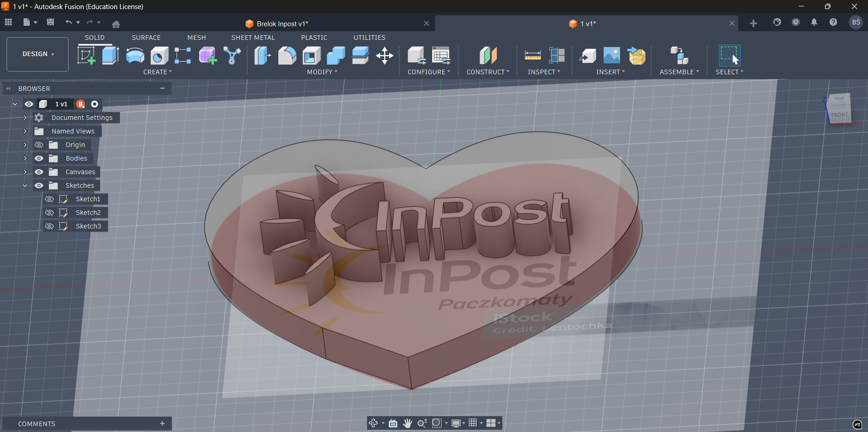Screen dimensions: 868x432
Task: Open the Orbit tool in navigation bar
Action: pyautogui.click(x=373, y=423)
